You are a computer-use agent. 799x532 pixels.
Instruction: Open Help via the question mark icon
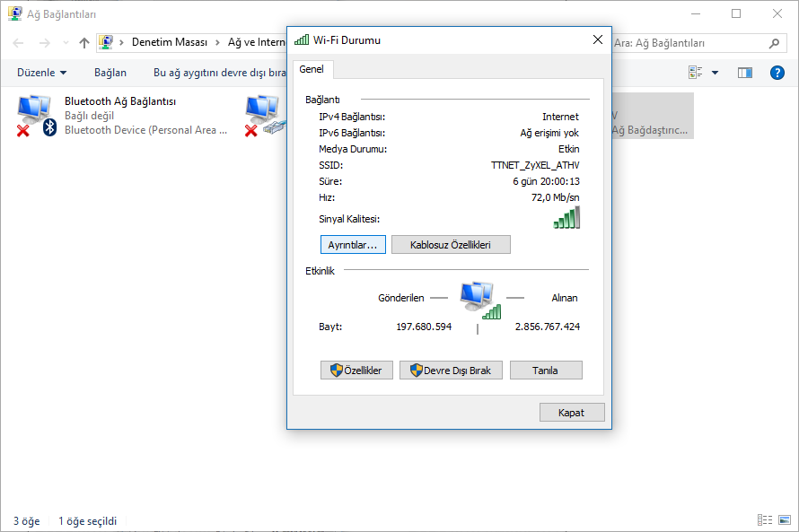pyautogui.click(x=777, y=72)
